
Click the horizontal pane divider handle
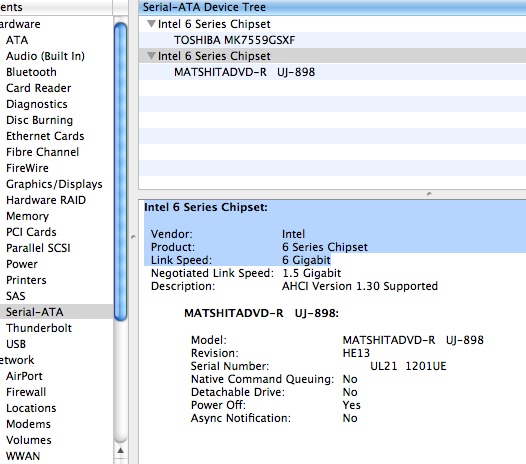pos(429,194)
